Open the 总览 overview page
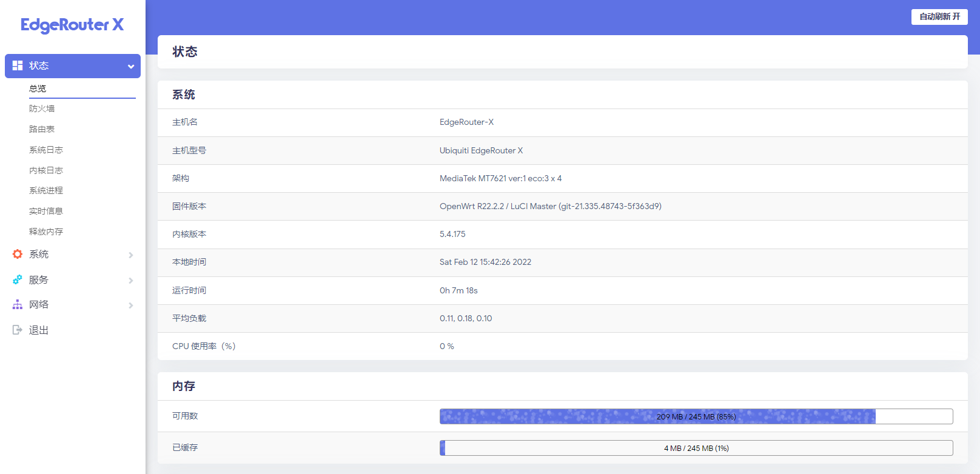The height and width of the screenshot is (474, 980). coord(38,88)
